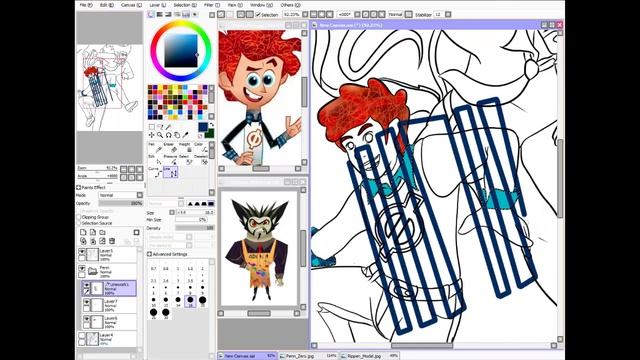This screenshot has width=640, height=360.
Task: Delete the selected layer with trash icon
Action: [112, 241]
